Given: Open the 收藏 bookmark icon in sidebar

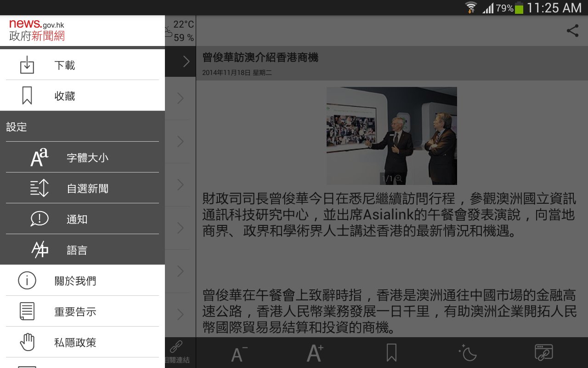Looking at the screenshot, I should coord(27,96).
